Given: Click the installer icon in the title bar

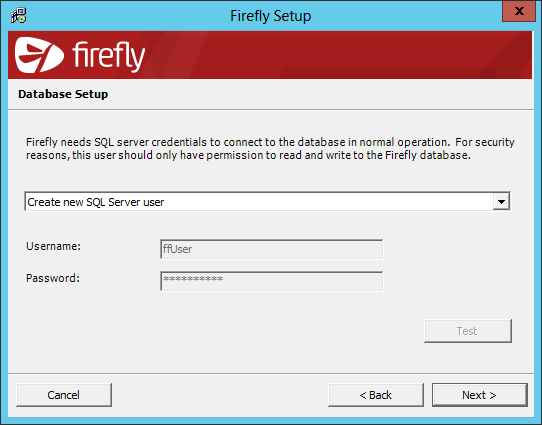Looking at the screenshot, I should (19, 16).
